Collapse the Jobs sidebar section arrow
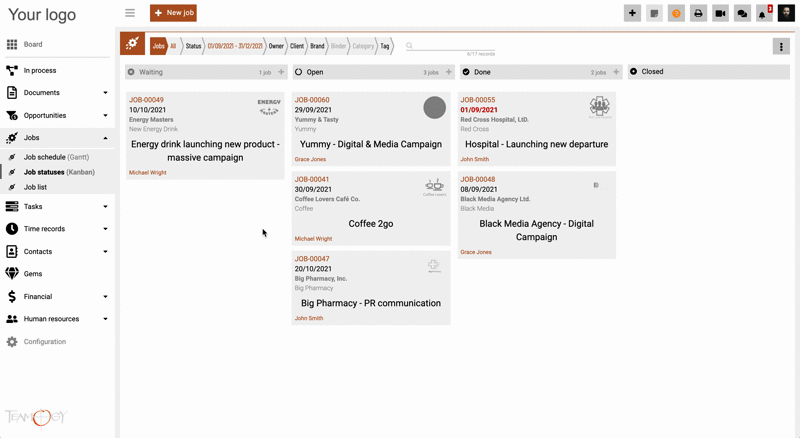 105,138
